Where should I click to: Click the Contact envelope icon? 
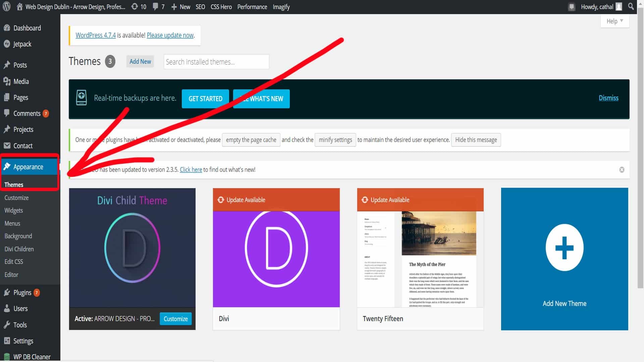click(7, 146)
